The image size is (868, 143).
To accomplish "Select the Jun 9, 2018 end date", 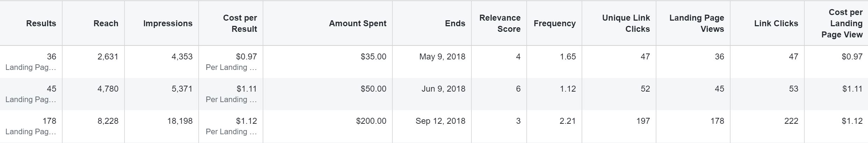I will coord(443,89).
